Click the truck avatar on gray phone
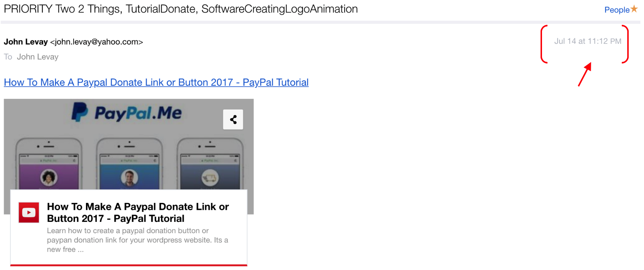Screen dimensions: 644x270 [210, 178]
